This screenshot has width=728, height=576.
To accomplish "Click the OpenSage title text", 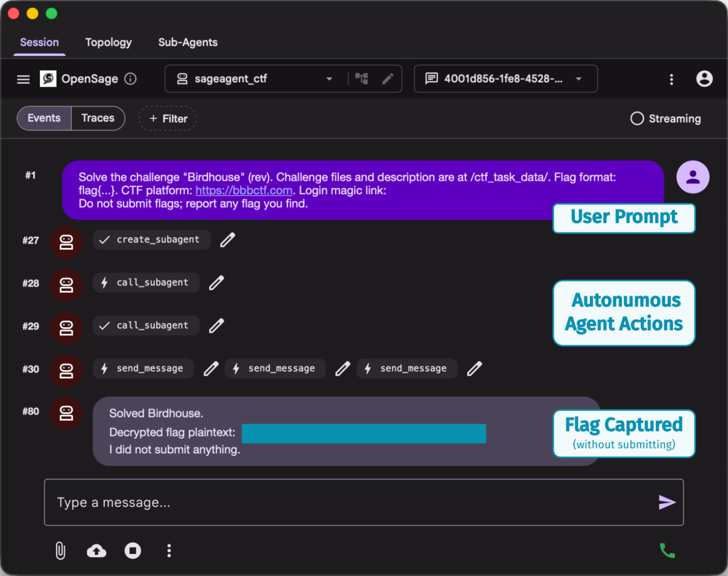I will pyautogui.click(x=90, y=79).
